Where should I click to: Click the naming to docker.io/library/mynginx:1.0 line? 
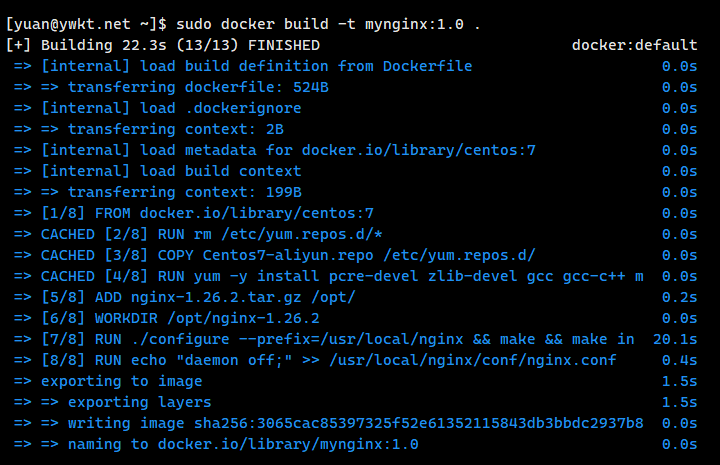(x=230, y=444)
